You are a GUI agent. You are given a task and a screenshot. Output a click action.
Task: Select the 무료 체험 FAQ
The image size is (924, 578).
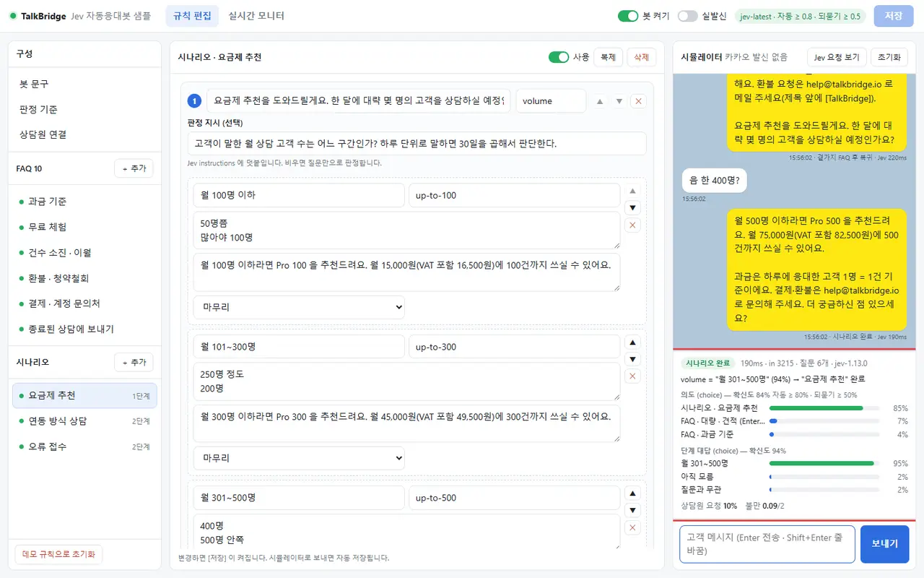(84, 227)
